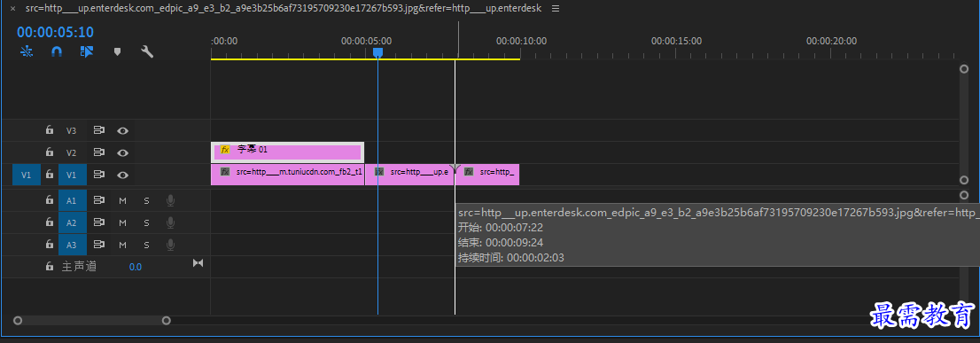Solo track A3 with S button

(146, 245)
